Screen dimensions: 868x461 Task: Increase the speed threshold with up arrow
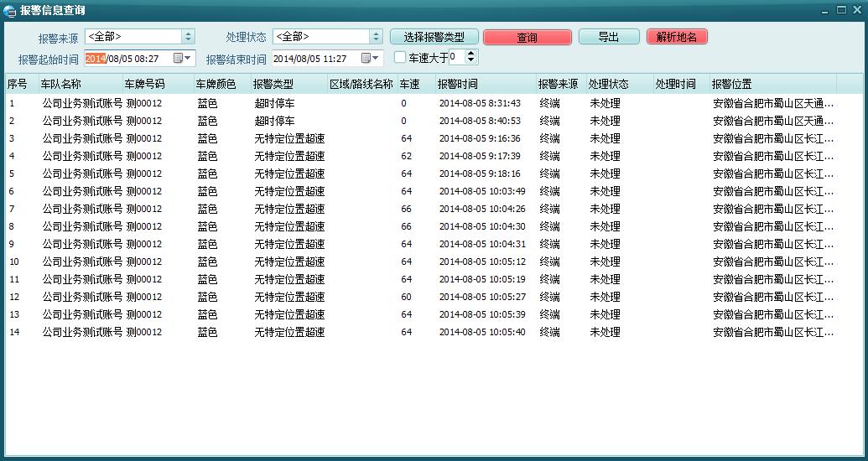(470, 54)
